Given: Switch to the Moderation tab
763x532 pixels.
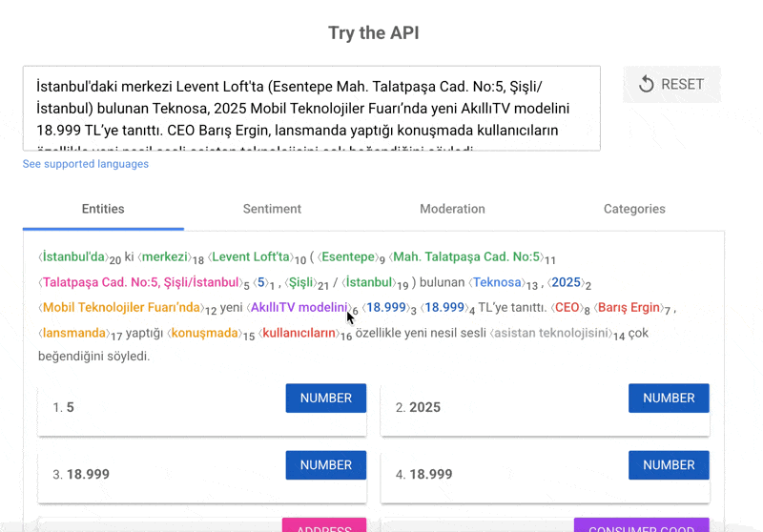Looking at the screenshot, I should [452, 209].
